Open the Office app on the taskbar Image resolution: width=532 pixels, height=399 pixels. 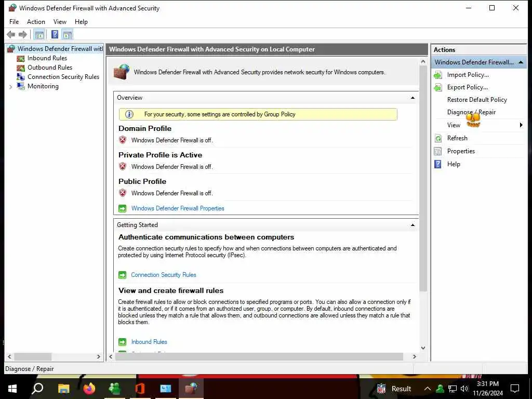coord(140,389)
